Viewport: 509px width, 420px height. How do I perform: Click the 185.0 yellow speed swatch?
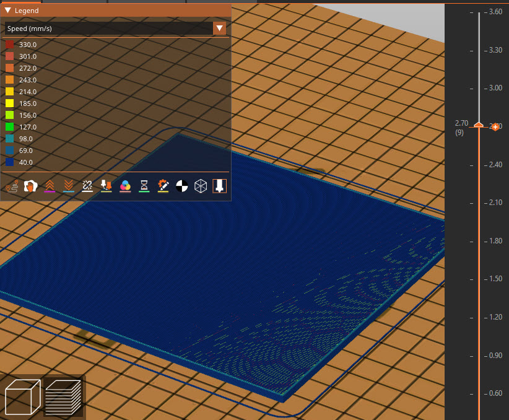click(10, 103)
